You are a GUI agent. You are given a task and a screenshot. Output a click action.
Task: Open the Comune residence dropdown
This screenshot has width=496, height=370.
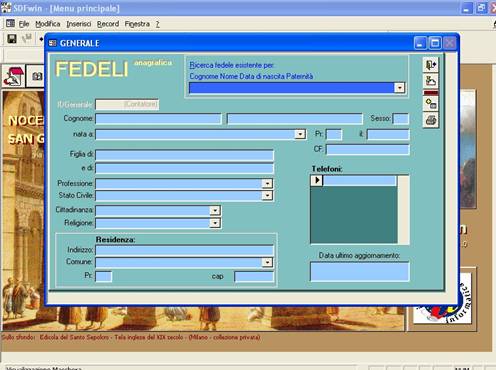(267, 262)
